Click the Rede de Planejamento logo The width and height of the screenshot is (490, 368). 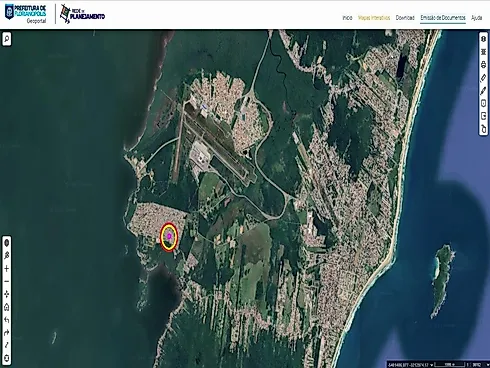tap(82, 14)
